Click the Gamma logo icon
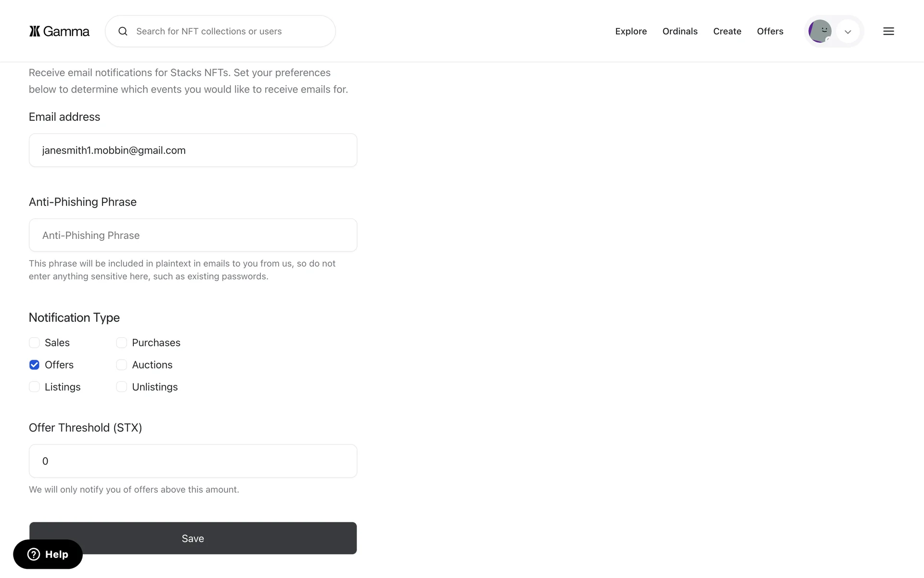This screenshot has width=924, height=578. point(35,31)
